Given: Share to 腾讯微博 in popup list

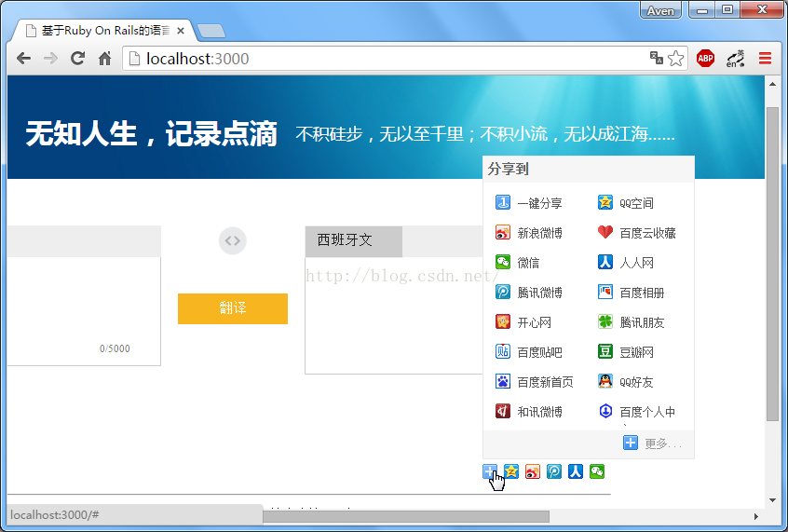Looking at the screenshot, I should pos(529,293).
